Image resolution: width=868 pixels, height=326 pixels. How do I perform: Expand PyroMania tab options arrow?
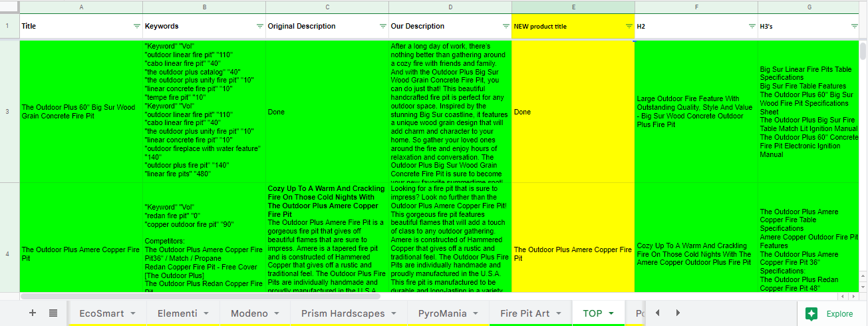click(x=476, y=314)
